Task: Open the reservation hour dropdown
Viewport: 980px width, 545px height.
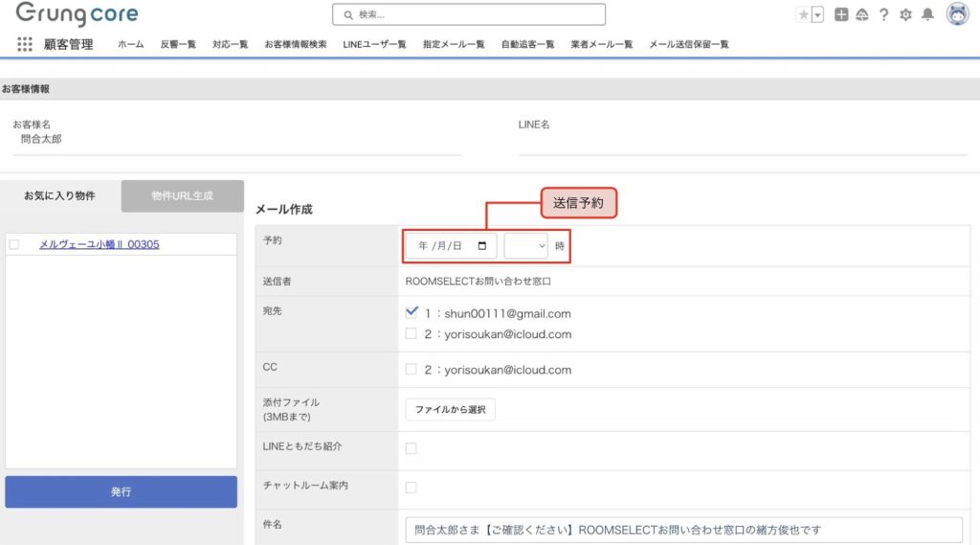Action: tap(525, 246)
